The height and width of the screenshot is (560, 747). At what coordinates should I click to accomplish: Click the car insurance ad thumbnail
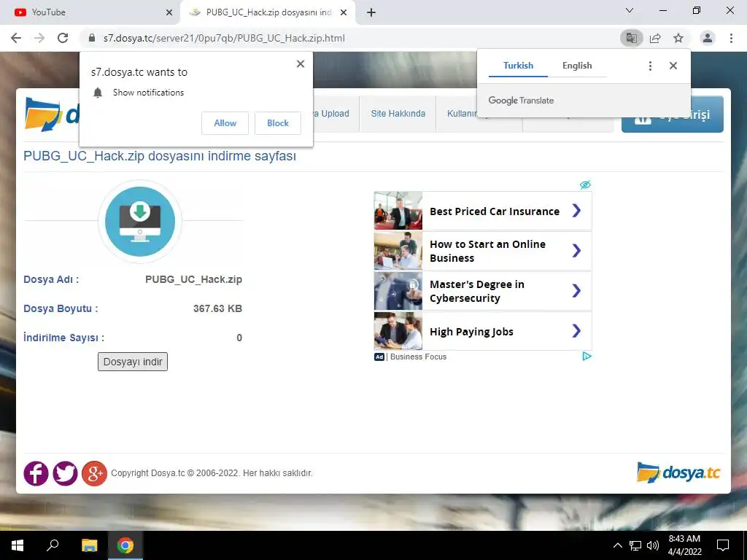(x=398, y=211)
